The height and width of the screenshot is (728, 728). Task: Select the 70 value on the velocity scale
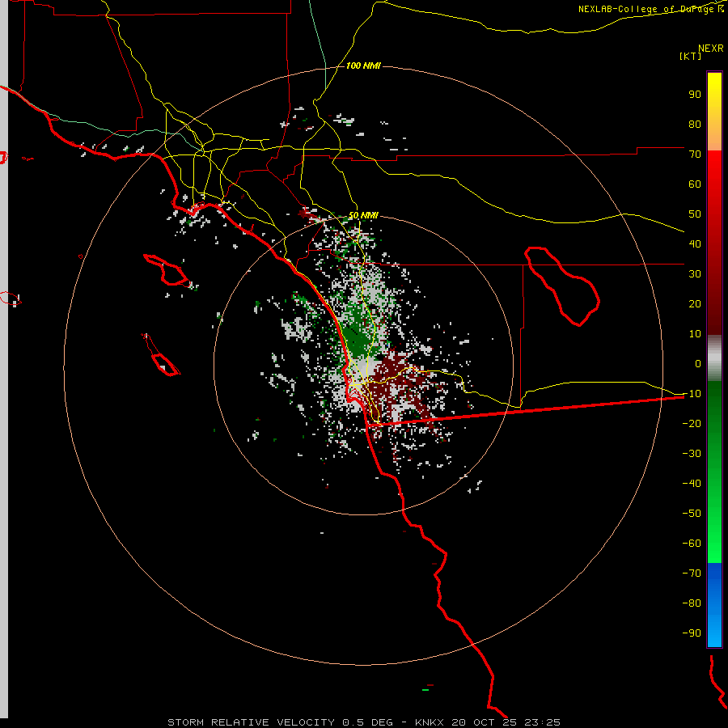pyautogui.click(x=695, y=154)
